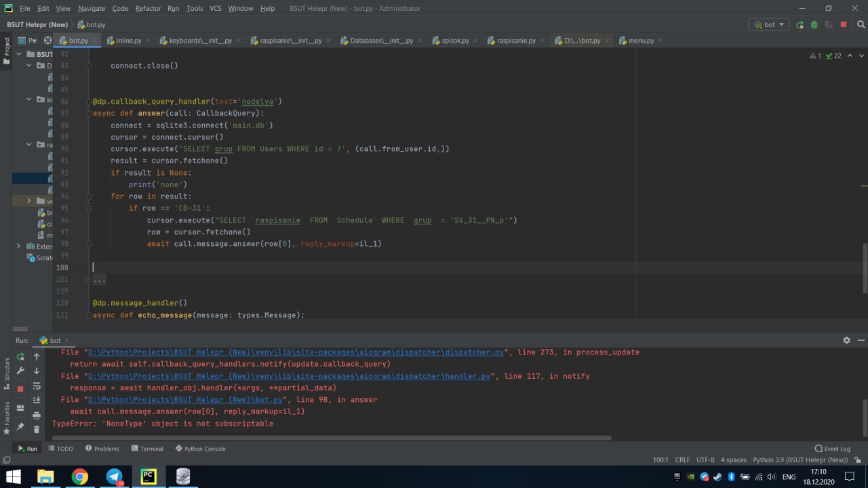Open handler.py link in traceback

click(289, 376)
